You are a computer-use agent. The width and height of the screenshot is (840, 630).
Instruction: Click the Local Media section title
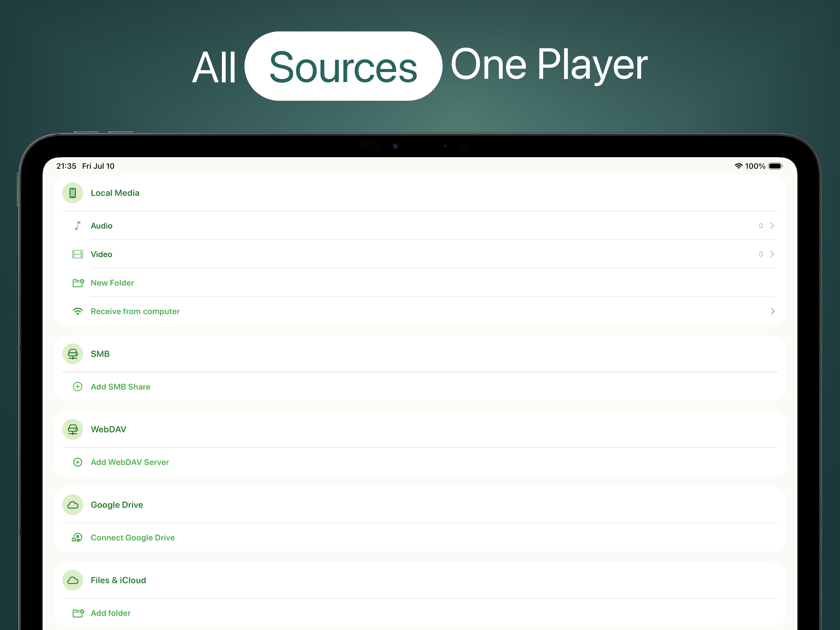(115, 193)
